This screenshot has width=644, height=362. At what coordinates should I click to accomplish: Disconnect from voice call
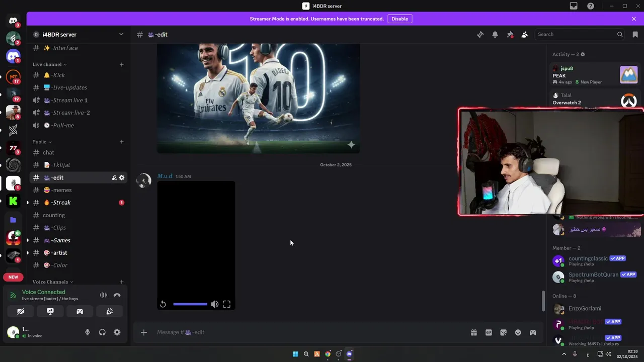(x=117, y=295)
